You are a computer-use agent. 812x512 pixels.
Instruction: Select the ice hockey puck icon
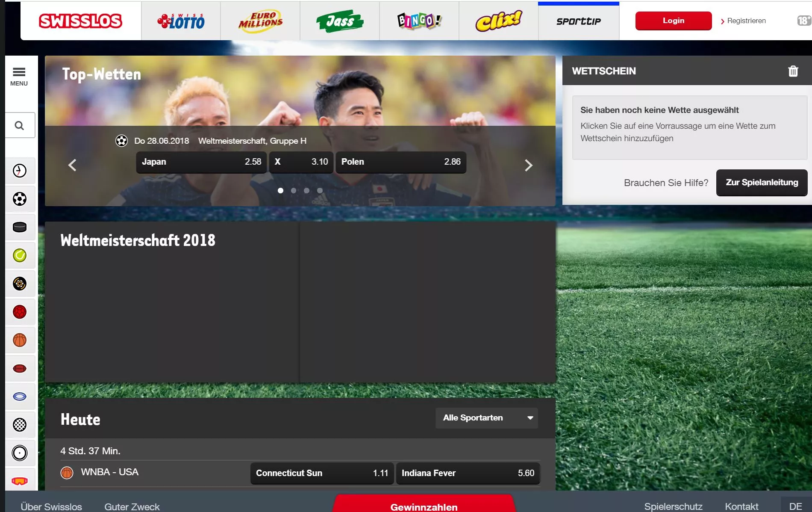20,227
